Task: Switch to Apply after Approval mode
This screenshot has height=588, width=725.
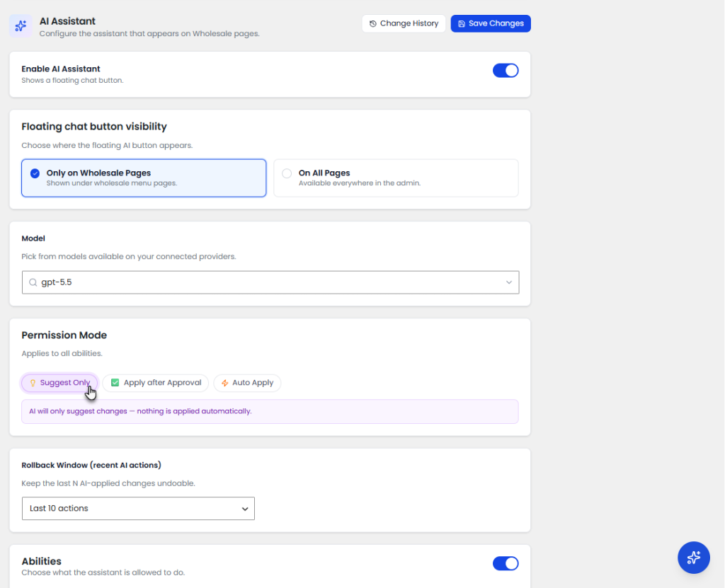Action: coord(156,383)
